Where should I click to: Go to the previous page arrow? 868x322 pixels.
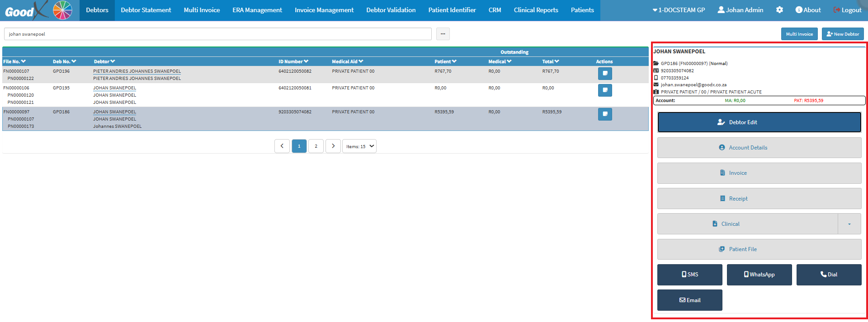coord(282,146)
